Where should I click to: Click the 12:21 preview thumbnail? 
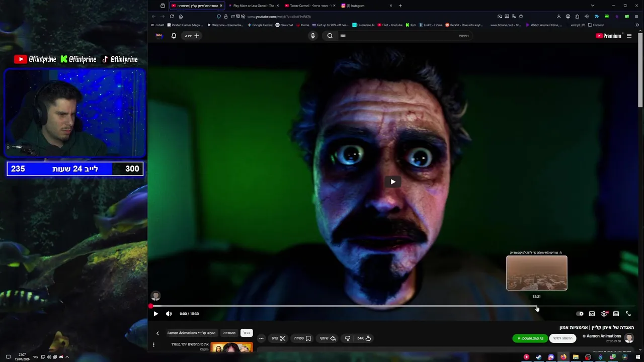(x=537, y=273)
